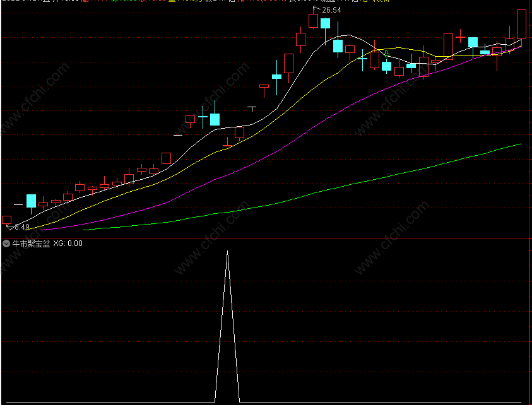Viewport: 532px width, 405px height.
Task: Select the peak of the XG signal spike
Action: 227,251
